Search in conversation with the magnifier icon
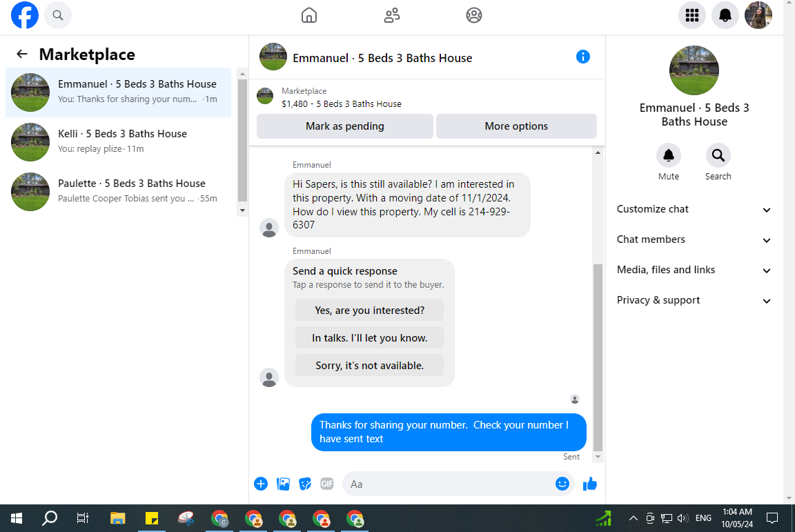Screen dimensions: 795x532 pyautogui.click(x=718, y=155)
